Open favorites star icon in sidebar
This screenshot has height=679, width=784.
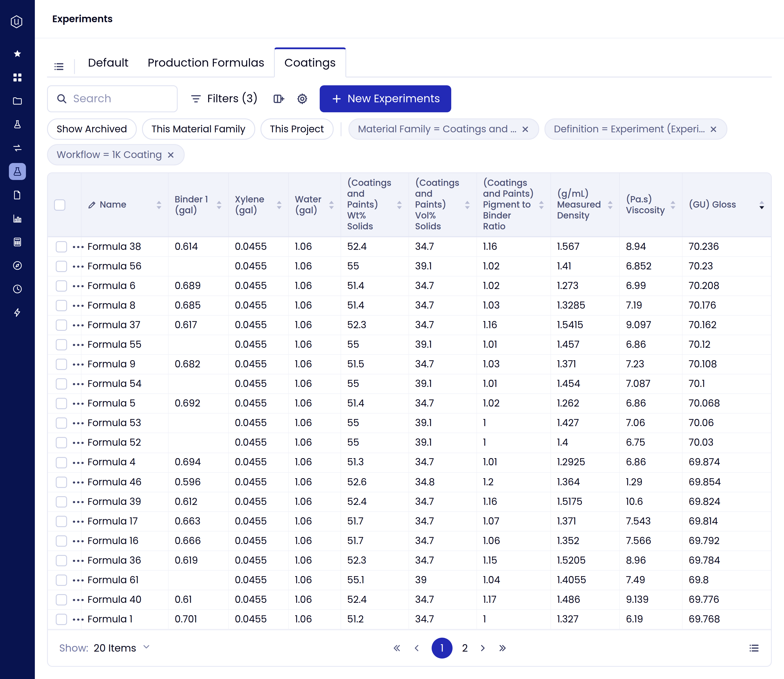17,54
